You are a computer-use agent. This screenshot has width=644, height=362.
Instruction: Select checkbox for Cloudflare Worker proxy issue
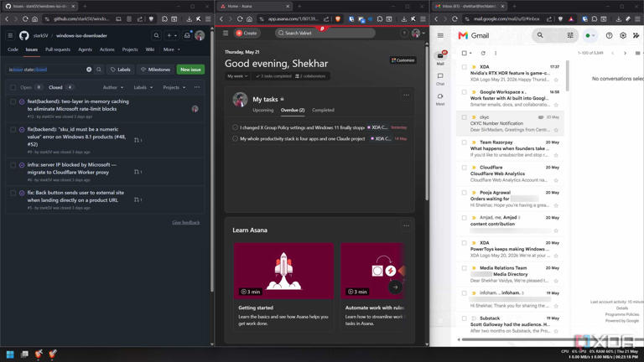(x=13, y=165)
